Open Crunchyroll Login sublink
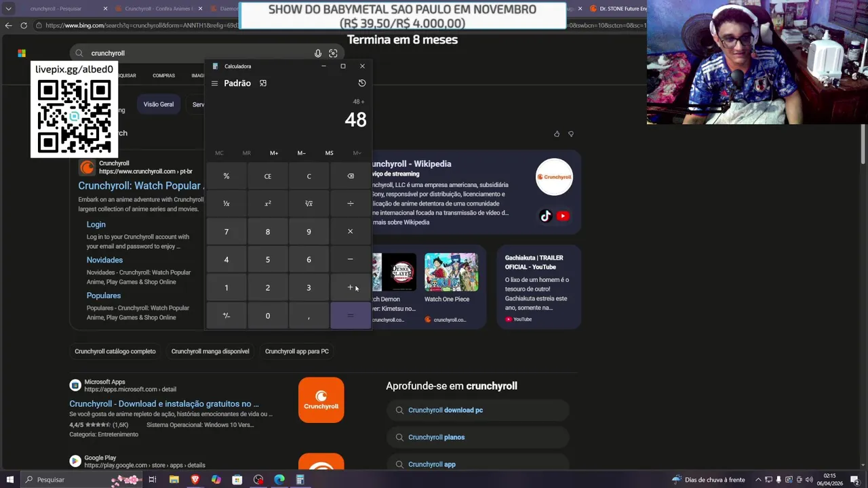 [x=96, y=224]
